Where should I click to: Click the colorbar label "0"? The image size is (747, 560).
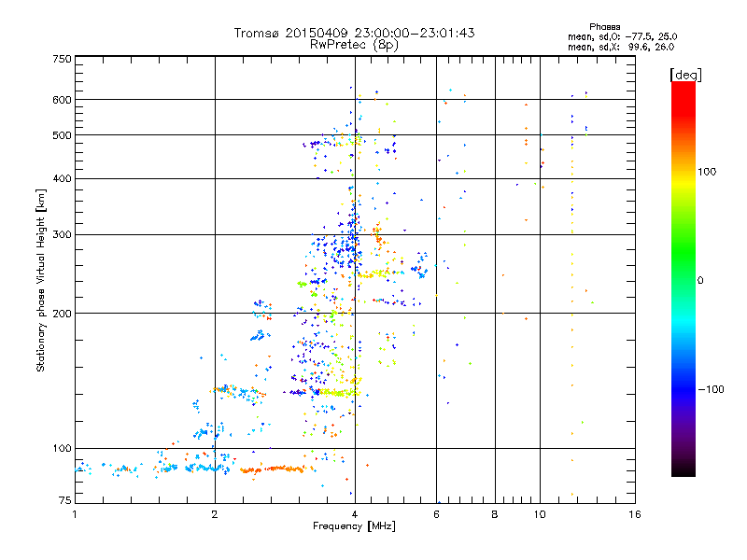700,280
